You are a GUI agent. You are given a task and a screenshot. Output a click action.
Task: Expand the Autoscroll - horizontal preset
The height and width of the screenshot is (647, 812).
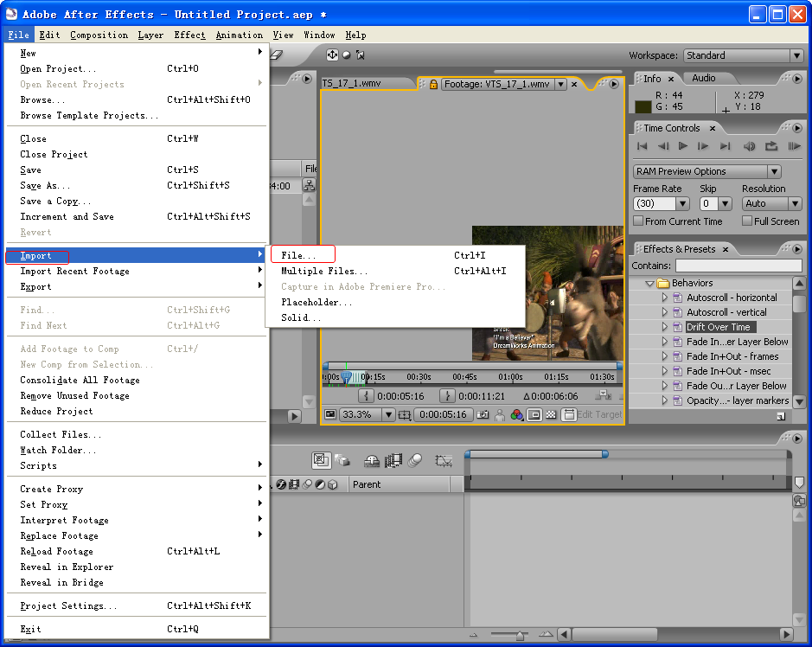point(665,298)
